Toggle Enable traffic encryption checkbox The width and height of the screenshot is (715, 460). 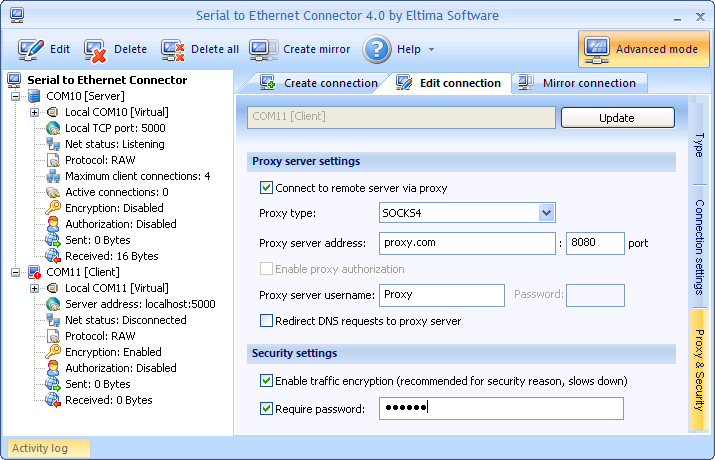(266, 380)
